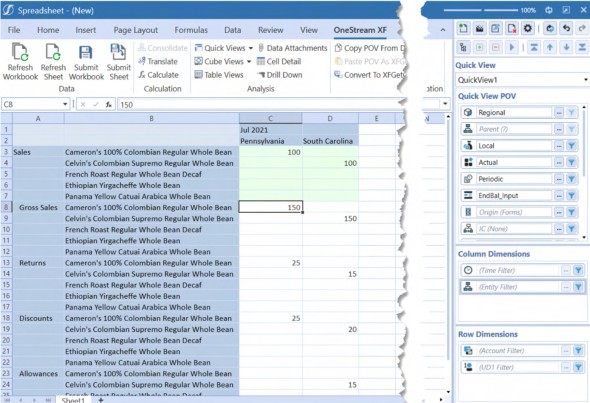Select the Pennsylvania column header cell
590x403 pixels.
coord(271,141)
